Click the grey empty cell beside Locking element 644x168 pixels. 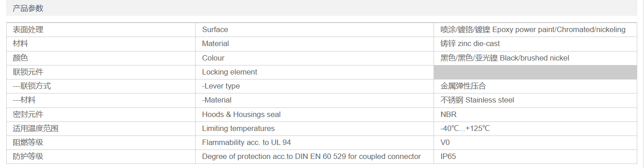pyautogui.click(x=535, y=72)
